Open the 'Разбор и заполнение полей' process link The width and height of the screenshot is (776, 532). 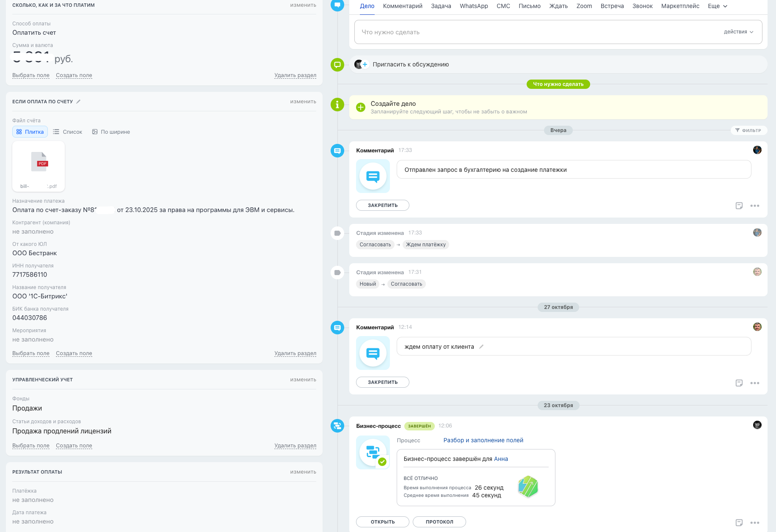pyautogui.click(x=483, y=440)
